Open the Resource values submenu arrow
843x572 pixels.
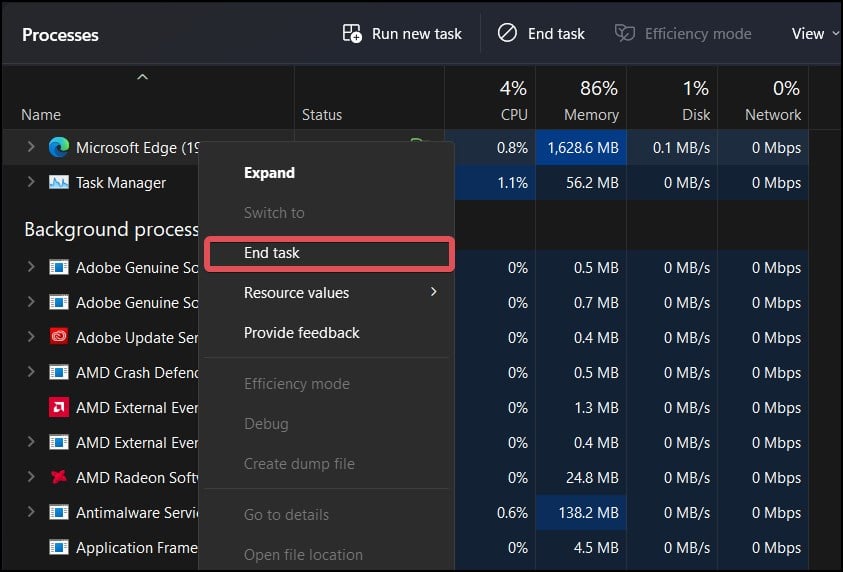click(x=433, y=292)
